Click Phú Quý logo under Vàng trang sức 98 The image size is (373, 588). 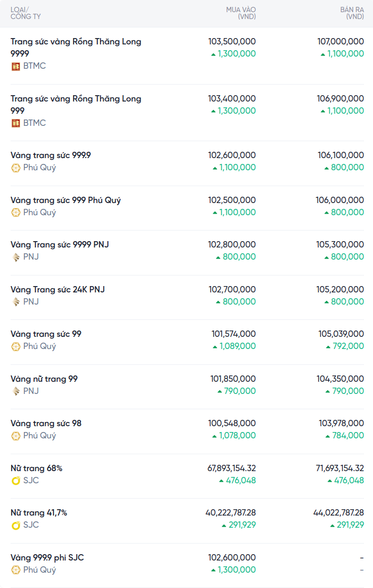tap(16, 436)
